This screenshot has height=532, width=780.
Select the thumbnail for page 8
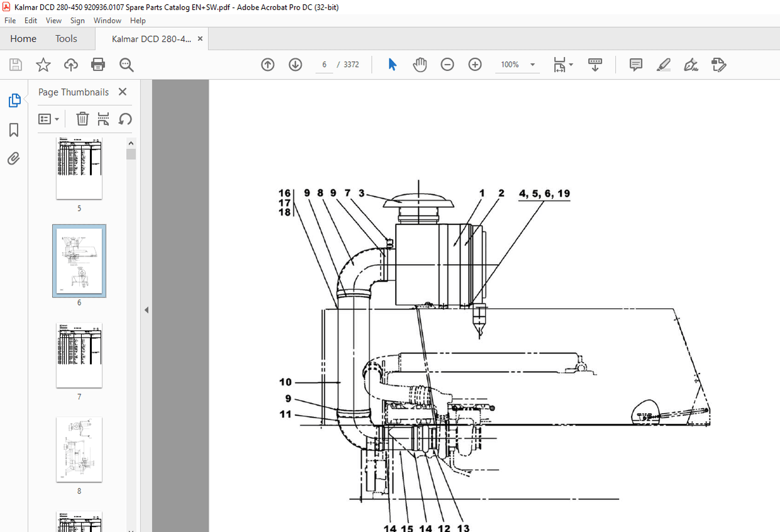click(x=79, y=449)
